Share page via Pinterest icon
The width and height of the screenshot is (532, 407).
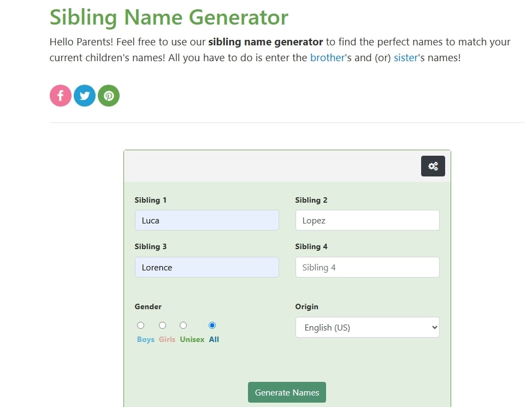tap(109, 96)
